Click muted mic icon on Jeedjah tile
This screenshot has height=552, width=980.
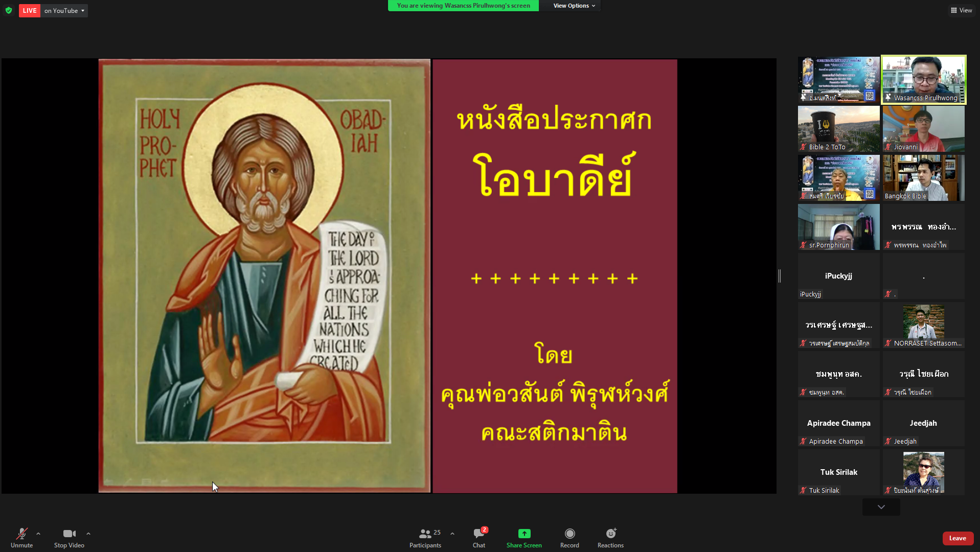[888, 442]
